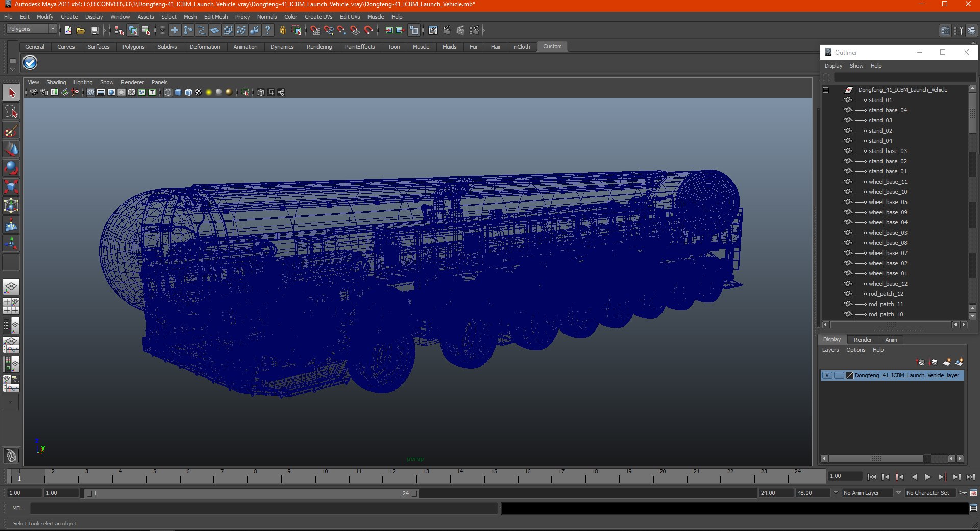This screenshot has height=531, width=980.
Task: Toggle textured checker display in viewport
Action: [198, 92]
